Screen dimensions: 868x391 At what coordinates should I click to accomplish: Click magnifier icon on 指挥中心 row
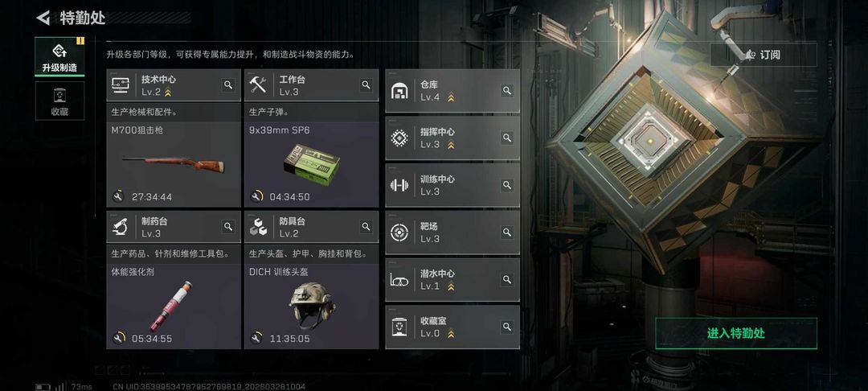coord(506,138)
